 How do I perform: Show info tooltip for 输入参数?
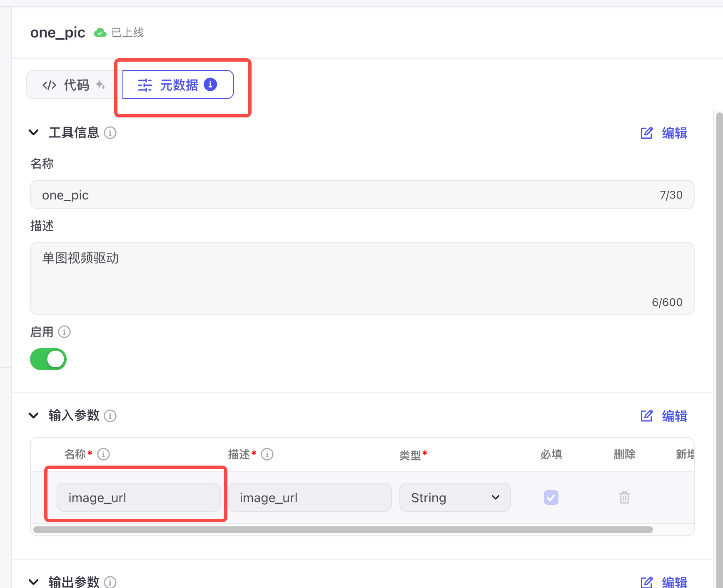tap(110, 416)
